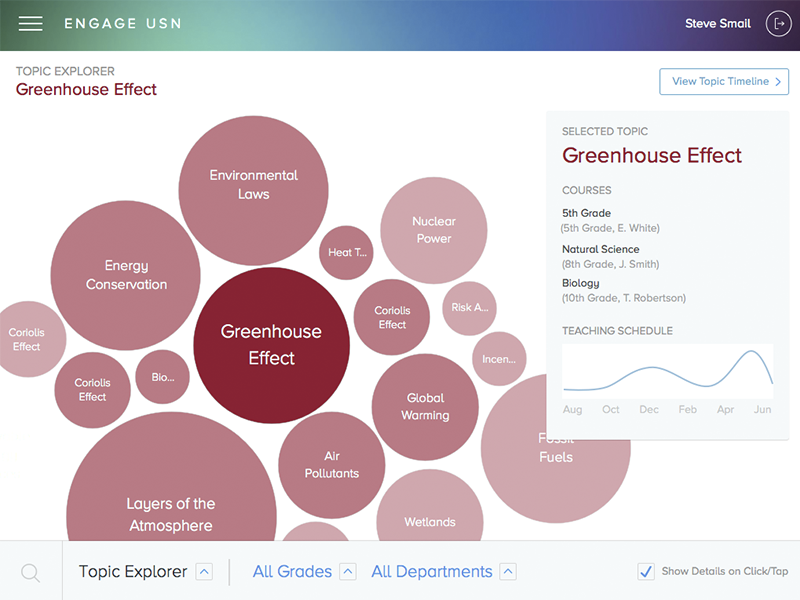Click the Environmental Laws bubble
800x600 pixels.
[x=253, y=185]
